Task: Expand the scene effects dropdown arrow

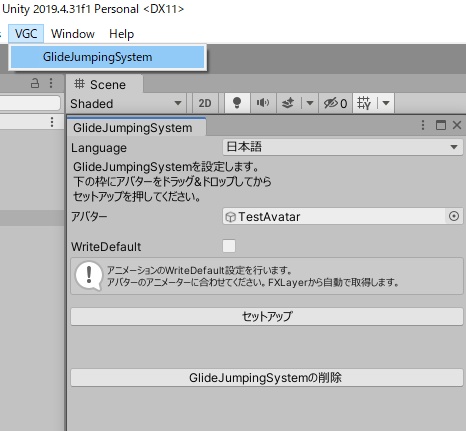Action: click(x=309, y=103)
